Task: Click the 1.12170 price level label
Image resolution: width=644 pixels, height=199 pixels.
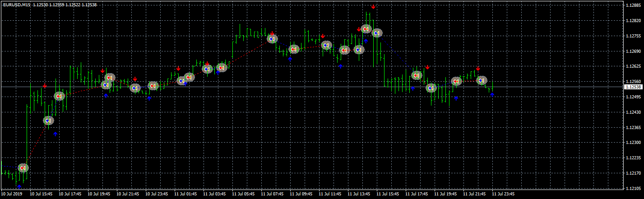Action: [x=633, y=173]
